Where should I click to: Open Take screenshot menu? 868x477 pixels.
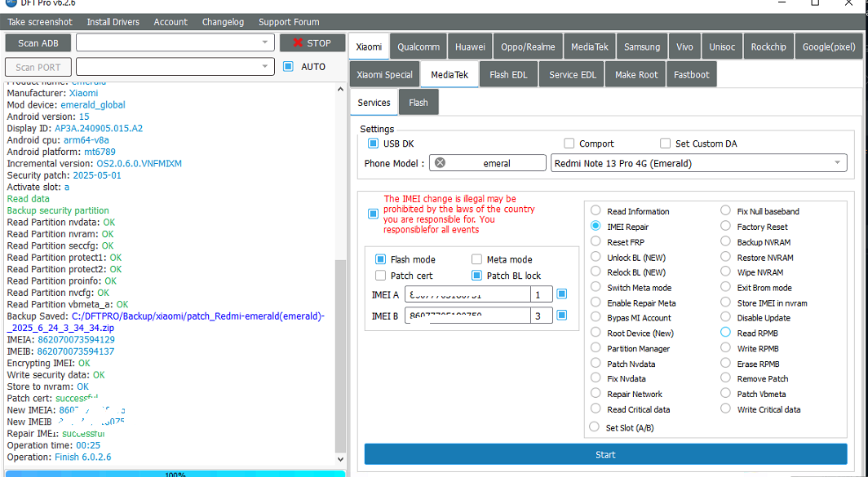tap(40, 22)
